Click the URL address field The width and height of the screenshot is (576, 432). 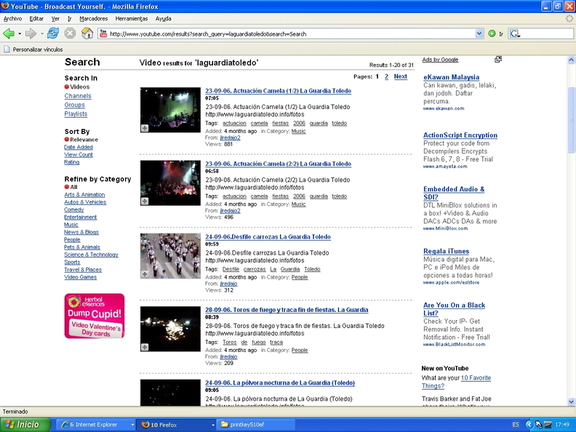pyautogui.click(x=290, y=34)
